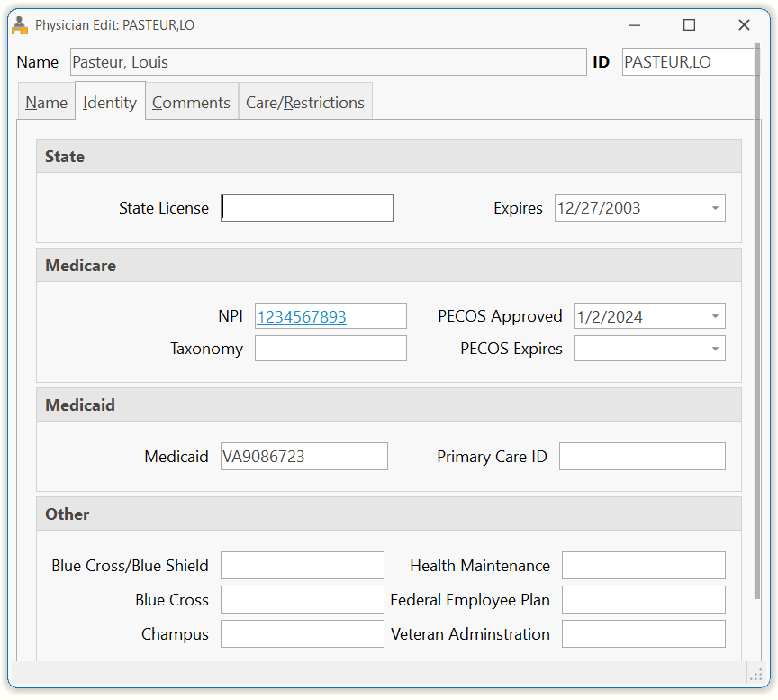Screen dimensions: 778x700
Task: Select the Identity tab
Action: (x=110, y=102)
